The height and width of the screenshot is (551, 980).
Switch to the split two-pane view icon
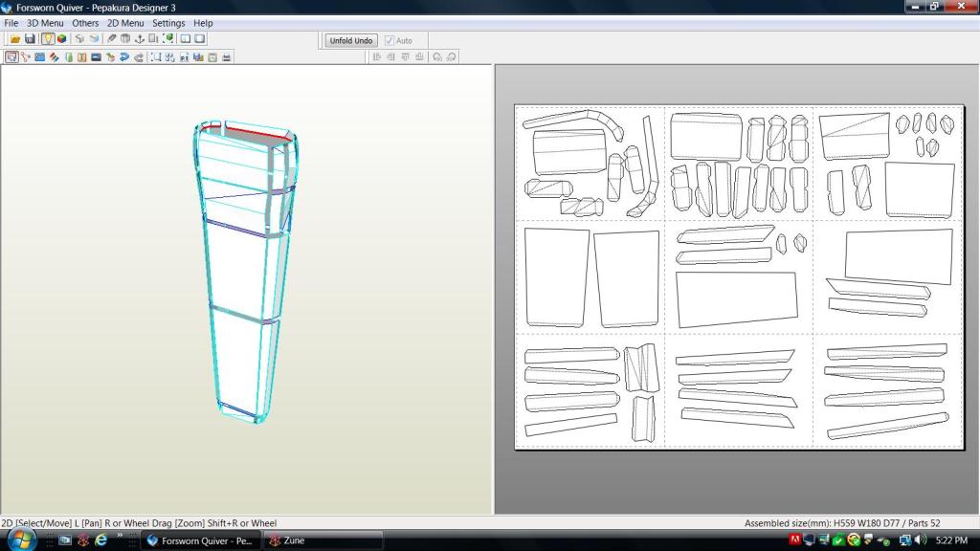[186, 38]
